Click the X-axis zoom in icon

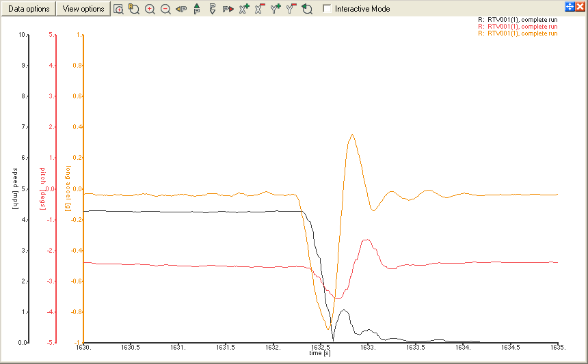tap(244, 9)
